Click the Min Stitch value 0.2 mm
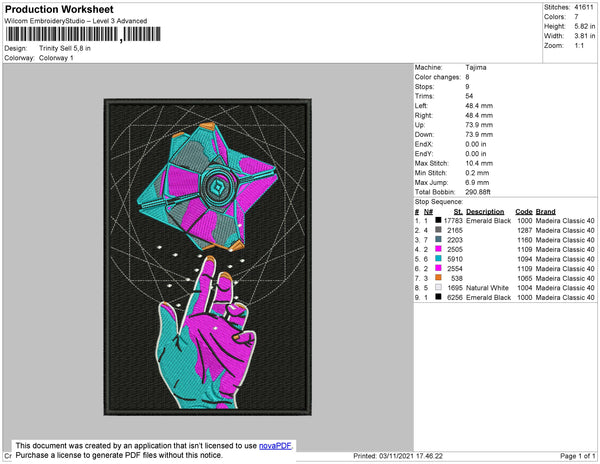This screenshot has height=464, width=600. tap(477, 173)
